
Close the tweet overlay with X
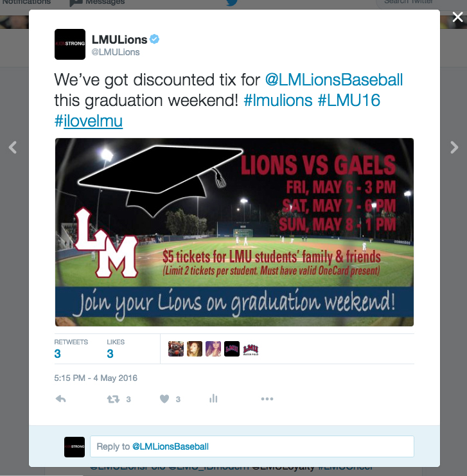click(x=457, y=17)
